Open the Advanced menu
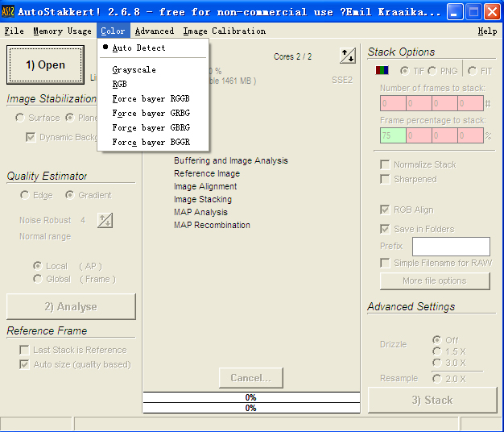Screen dimensions: 504x432 pos(155,31)
